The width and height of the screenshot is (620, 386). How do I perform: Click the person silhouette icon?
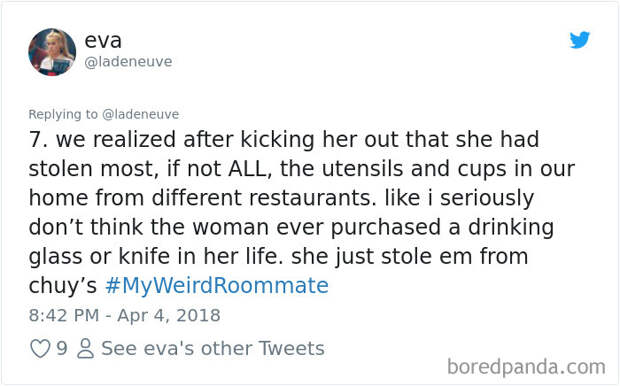click(x=85, y=348)
